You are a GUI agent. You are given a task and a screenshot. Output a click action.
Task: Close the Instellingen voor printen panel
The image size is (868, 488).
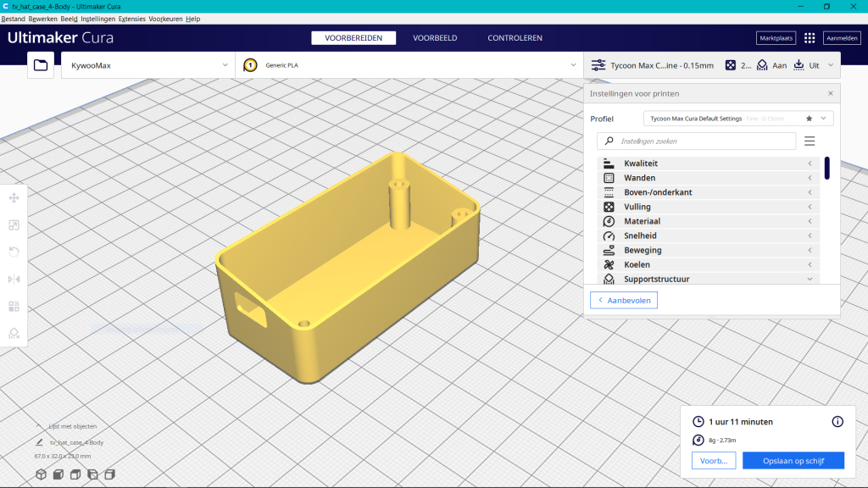coord(830,93)
